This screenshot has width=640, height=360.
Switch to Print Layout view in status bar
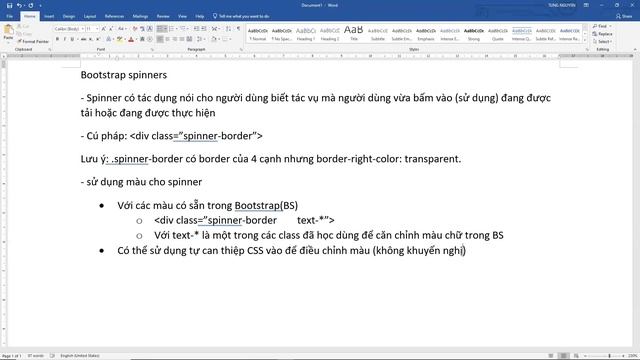[563, 356]
